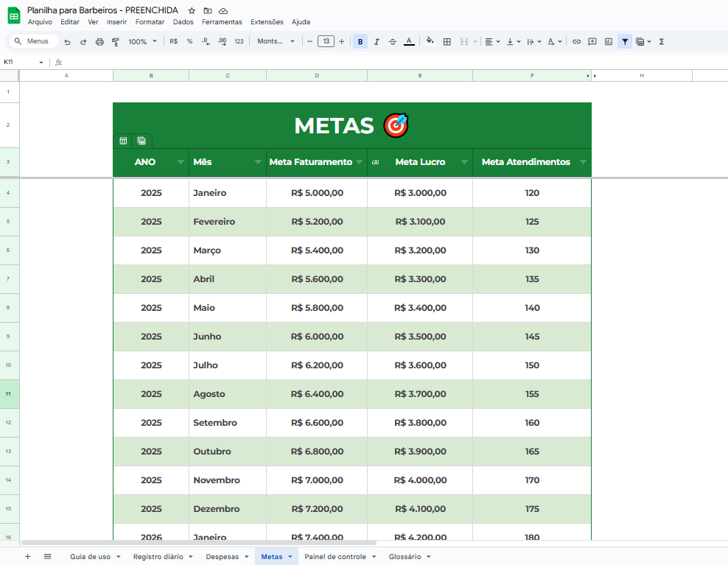Increase font size with plus button

point(341,42)
